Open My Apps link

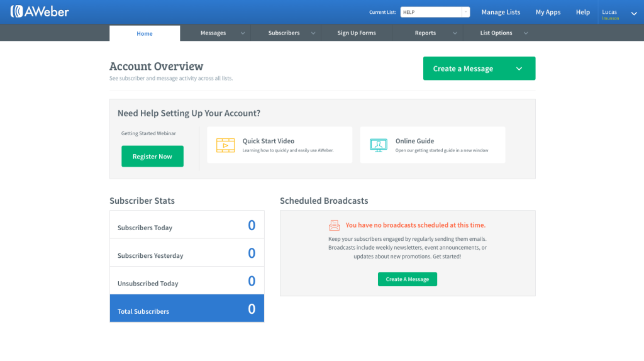pos(548,12)
